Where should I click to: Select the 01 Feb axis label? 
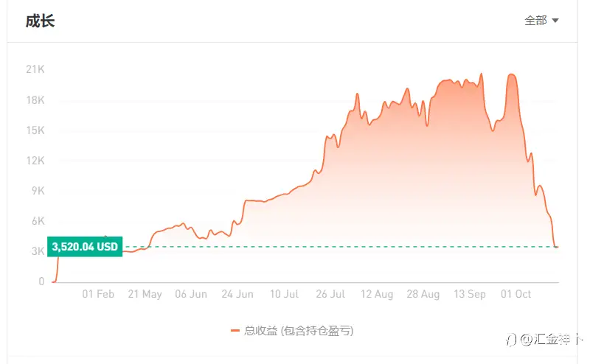98,294
